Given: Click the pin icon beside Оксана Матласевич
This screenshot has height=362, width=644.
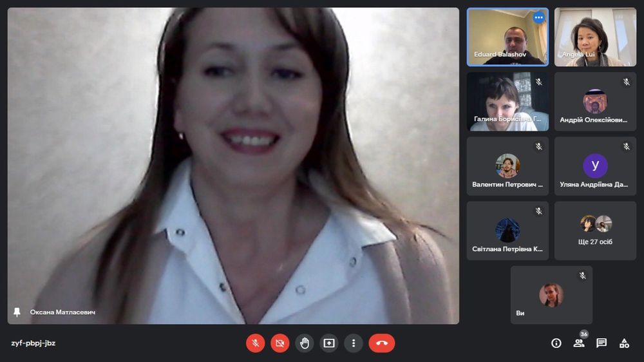Looking at the screenshot, I should pyautogui.click(x=17, y=312).
